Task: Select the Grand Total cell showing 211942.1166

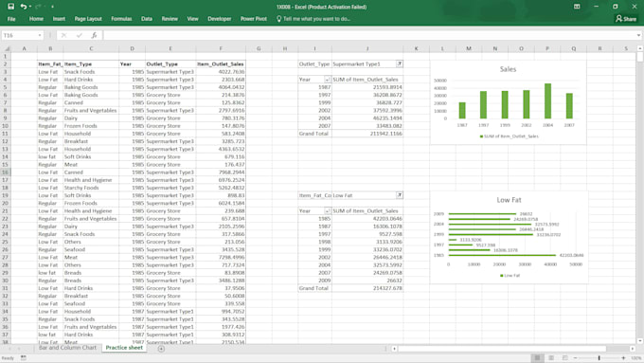Action: click(367, 134)
